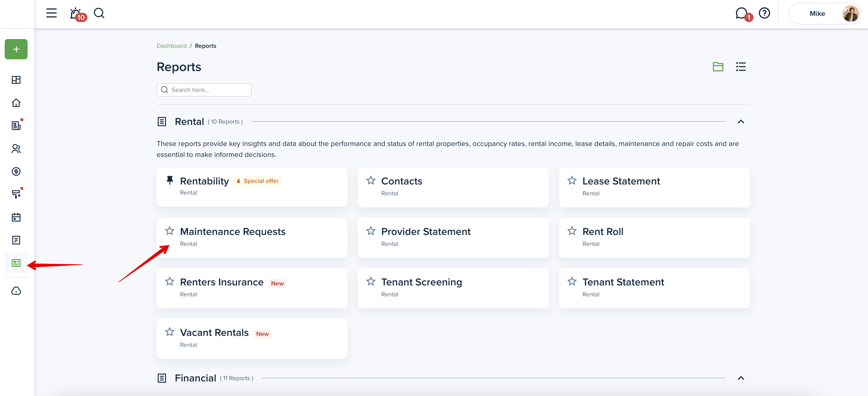Viewport: 868px width, 396px height.
Task: Go to Dashboard breadcrumb link
Action: click(x=171, y=46)
